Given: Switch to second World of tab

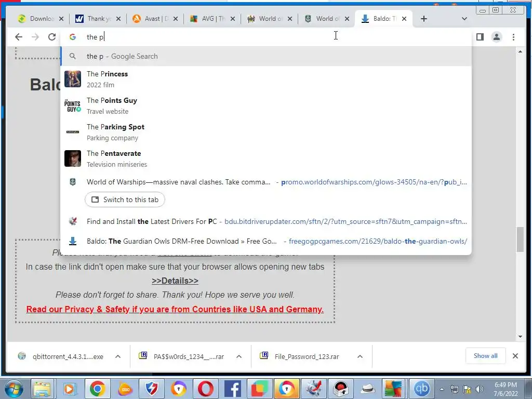Looking at the screenshot, I should click(x=322, y=19).
